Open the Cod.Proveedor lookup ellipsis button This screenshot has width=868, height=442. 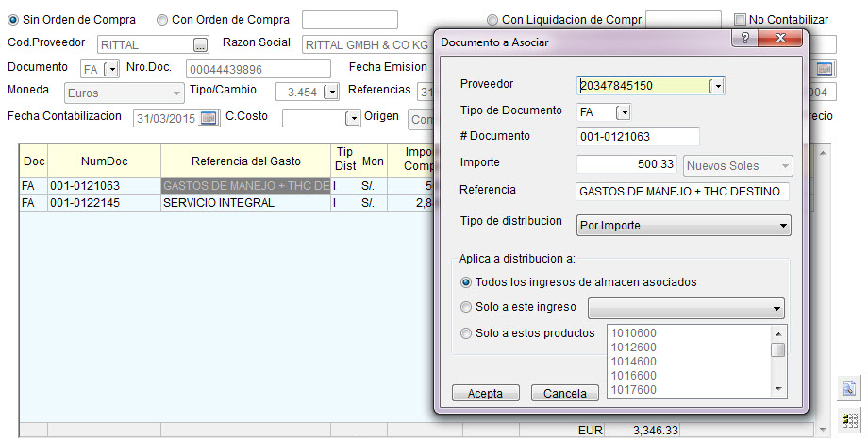[199, 44]
